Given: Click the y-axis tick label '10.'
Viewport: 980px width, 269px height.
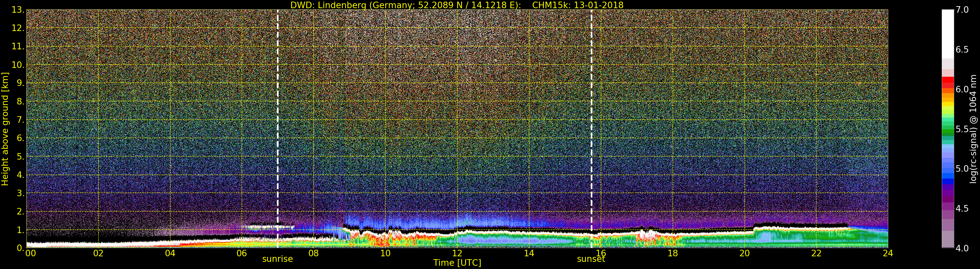Looking at the screenshot, I should tap(18, 65).
